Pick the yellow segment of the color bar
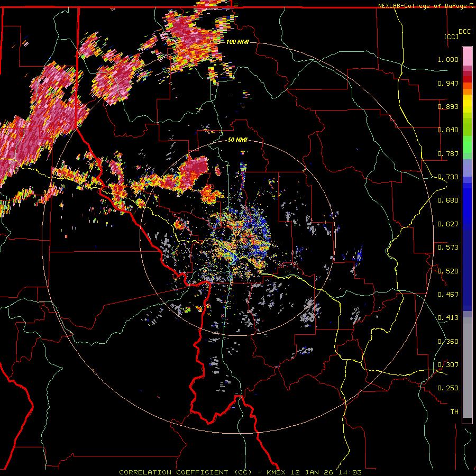This screenshot has height=476, width=476. pos(467,104)
